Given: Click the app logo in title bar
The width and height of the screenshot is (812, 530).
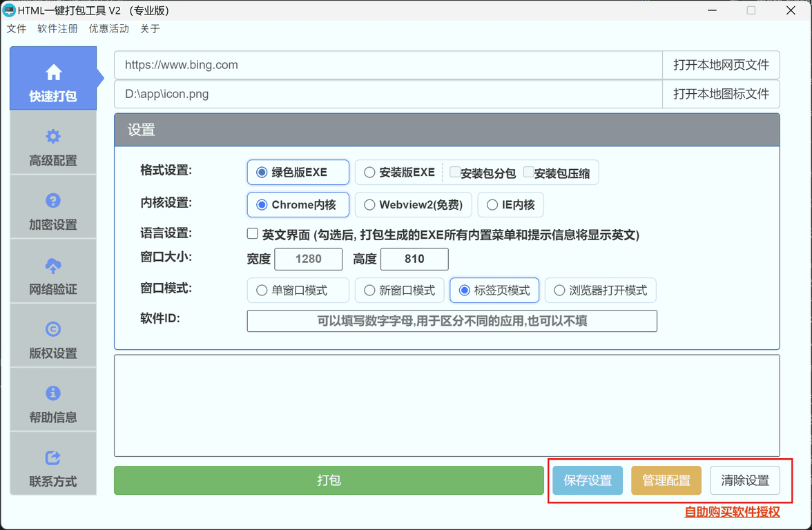Looking at the screenshot, I should 9,10.
